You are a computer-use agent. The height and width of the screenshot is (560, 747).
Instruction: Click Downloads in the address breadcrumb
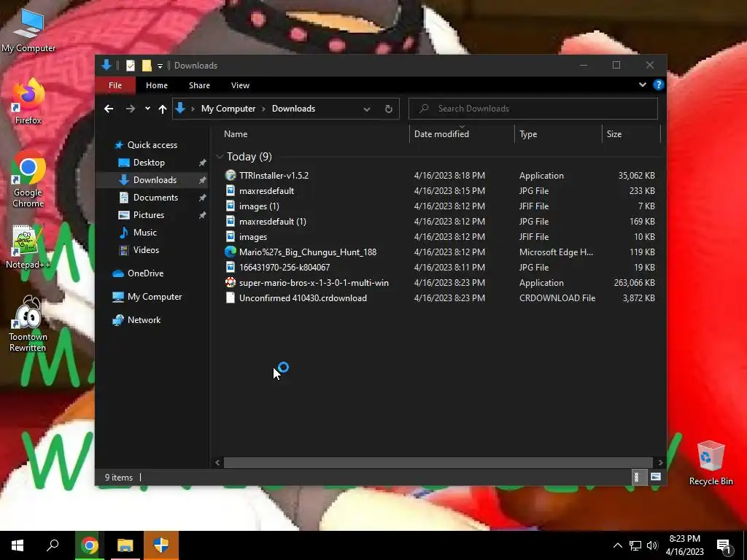coord(293,109)
